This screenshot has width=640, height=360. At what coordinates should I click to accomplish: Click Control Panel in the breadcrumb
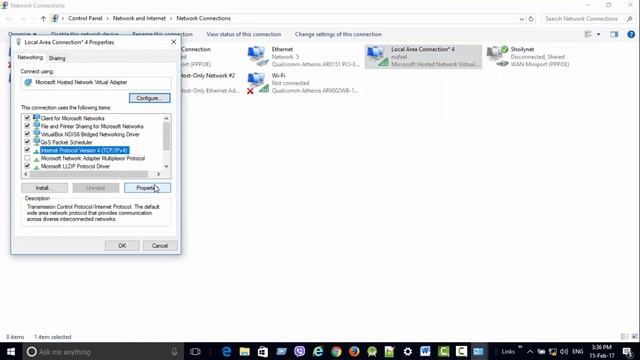click(x=85, y=18)
